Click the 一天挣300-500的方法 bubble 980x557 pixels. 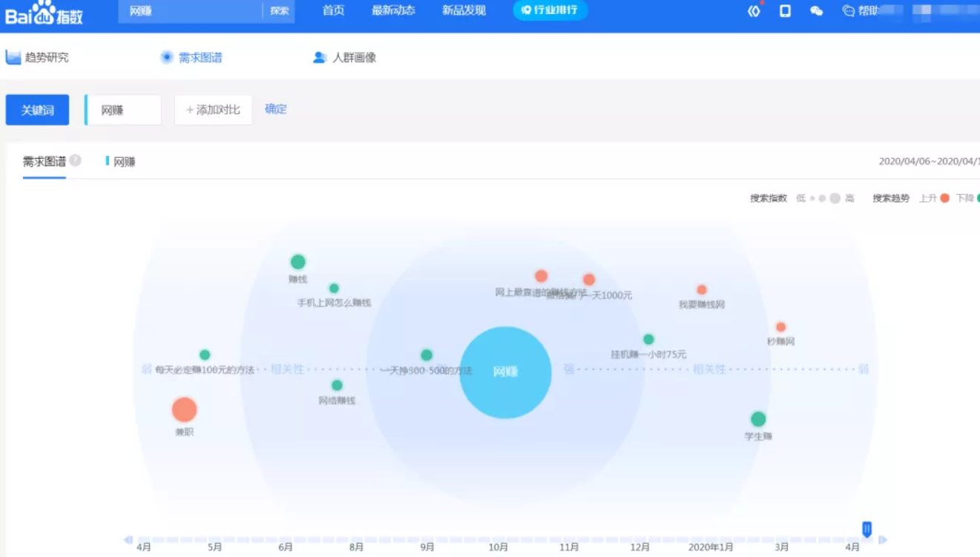(x=427, y=355)
